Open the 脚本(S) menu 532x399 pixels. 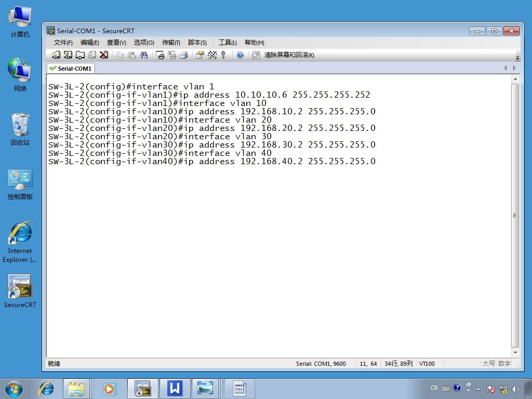click(x=197, y=43)
